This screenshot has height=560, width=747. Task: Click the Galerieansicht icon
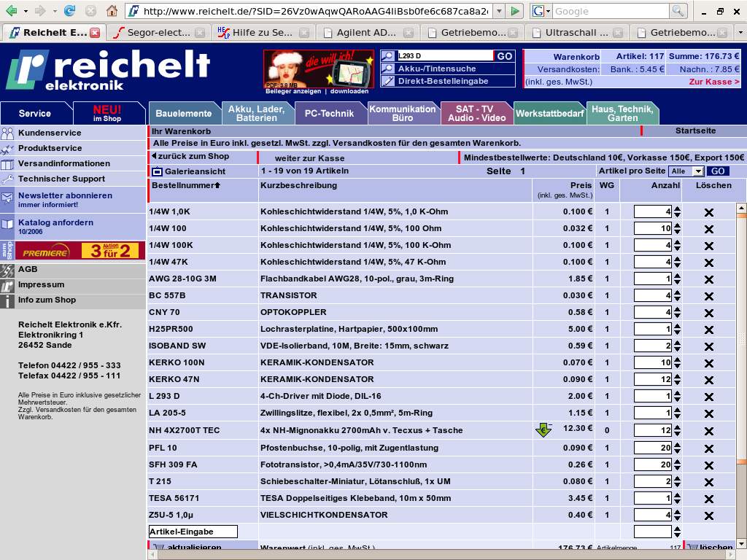(157, 171)
